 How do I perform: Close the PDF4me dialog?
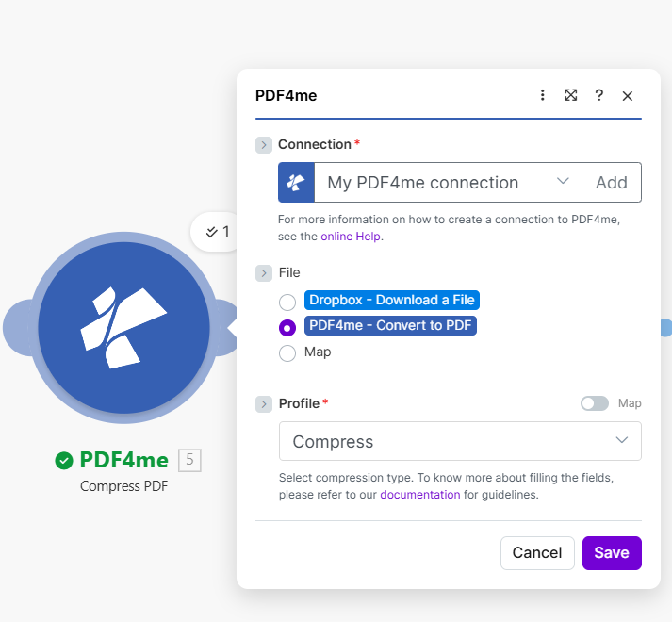(628, 96)
